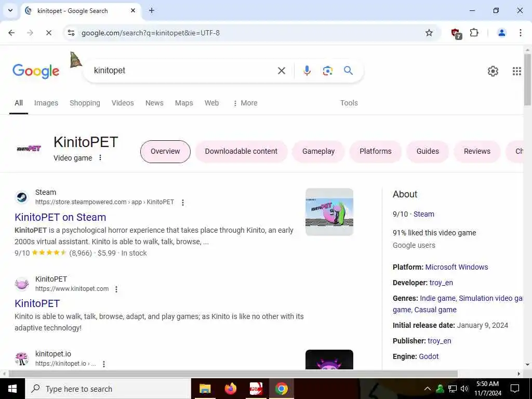This screenshot has height=399, width=532.
Task: Click the horizontal page scrollbar
Action: click(x=233, y=374)
